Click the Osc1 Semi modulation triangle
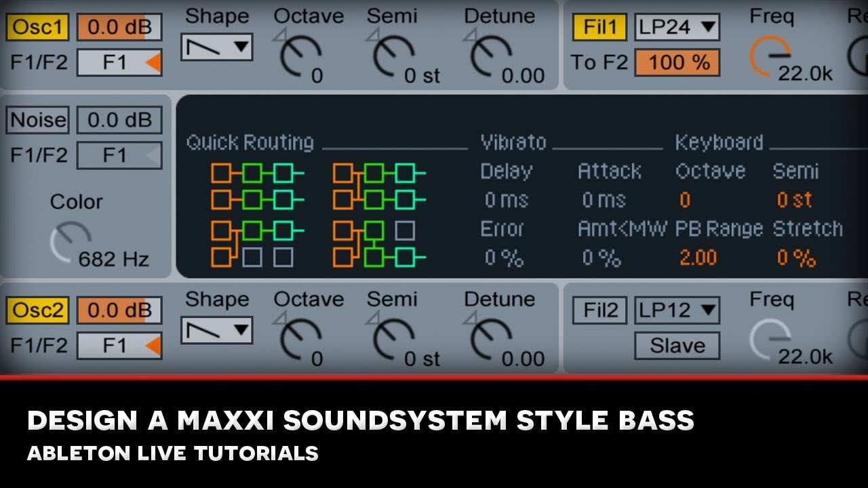868x488 pixels. click(x=372, y=35)
